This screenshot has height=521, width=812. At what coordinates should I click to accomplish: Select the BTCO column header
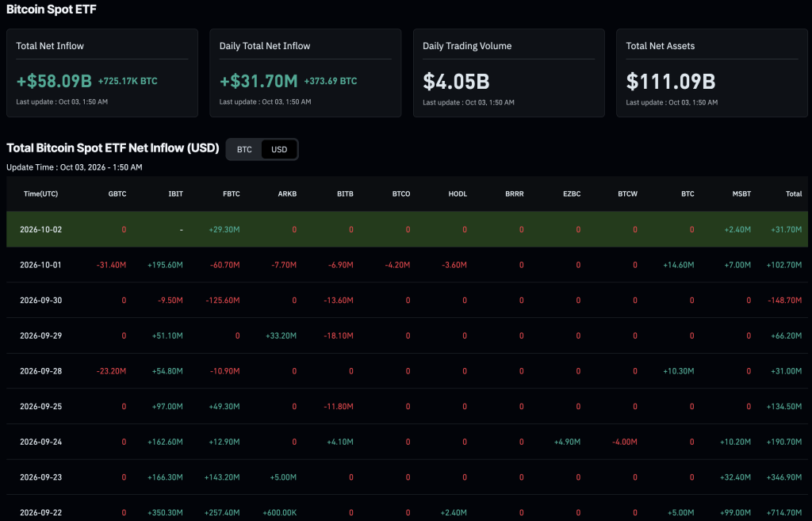400,193
